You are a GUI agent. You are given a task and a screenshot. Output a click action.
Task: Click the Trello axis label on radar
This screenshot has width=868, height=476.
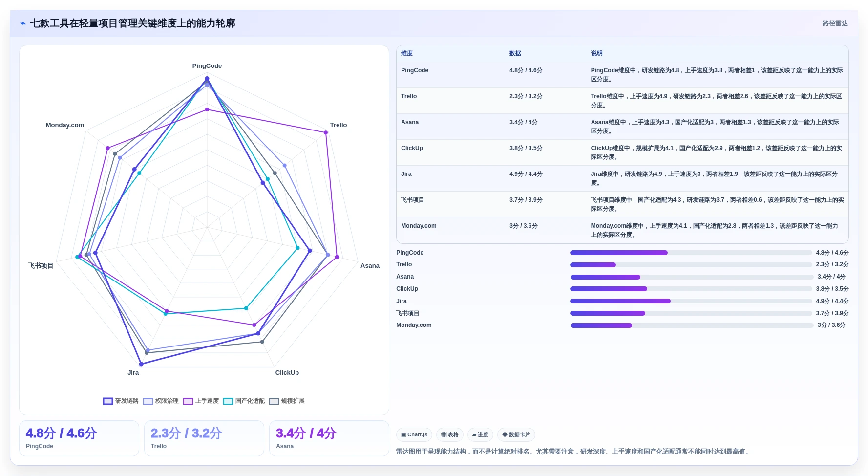click(339, 125)
